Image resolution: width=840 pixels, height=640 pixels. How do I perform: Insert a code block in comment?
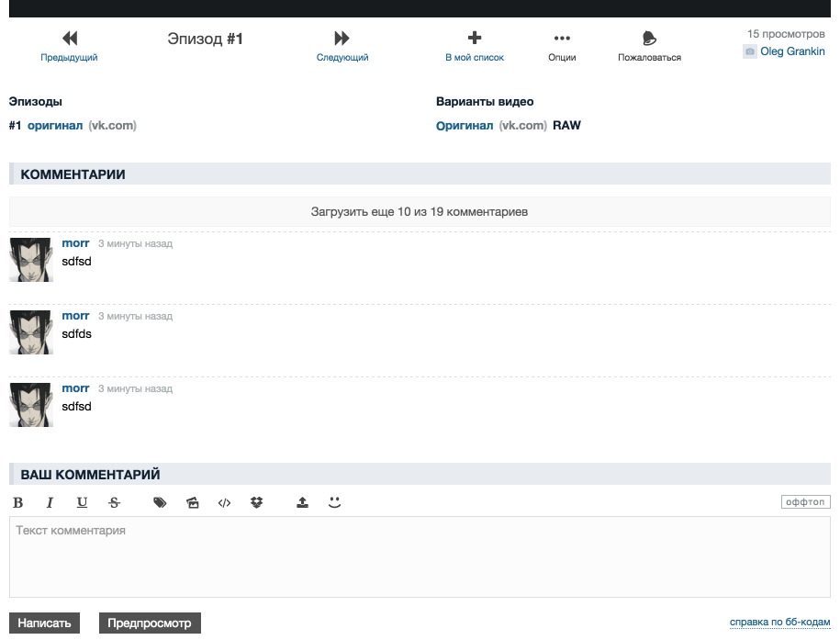224,502
